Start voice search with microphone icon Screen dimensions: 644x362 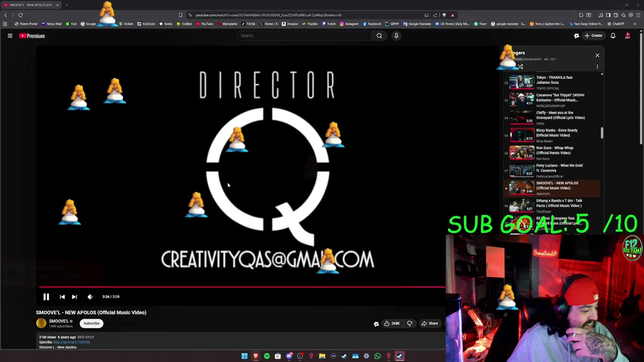(396, 36)
